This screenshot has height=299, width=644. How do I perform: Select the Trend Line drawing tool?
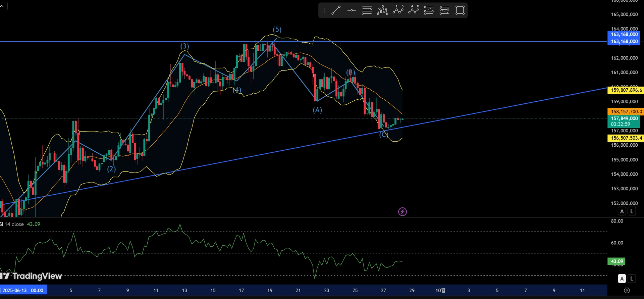pyautogui.click(x=336, y=10)
